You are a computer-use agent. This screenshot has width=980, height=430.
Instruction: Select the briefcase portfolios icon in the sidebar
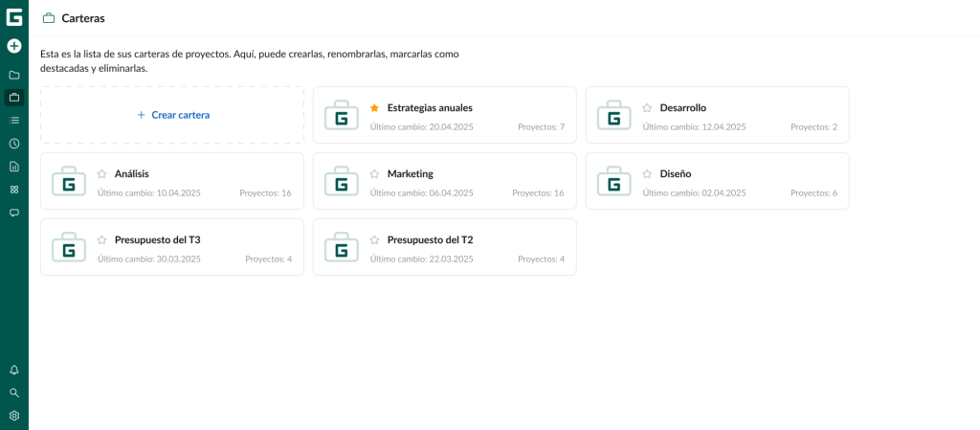pos(13,98)
